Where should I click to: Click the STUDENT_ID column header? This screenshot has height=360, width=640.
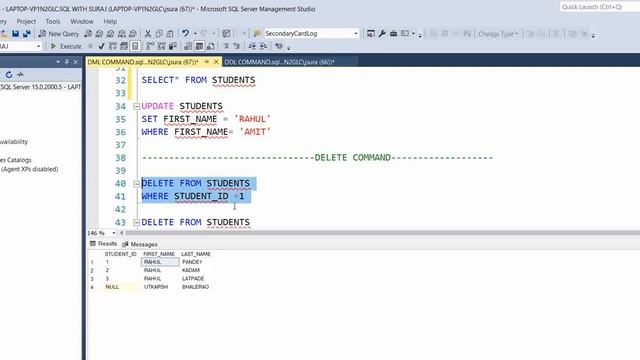[120, 254]
